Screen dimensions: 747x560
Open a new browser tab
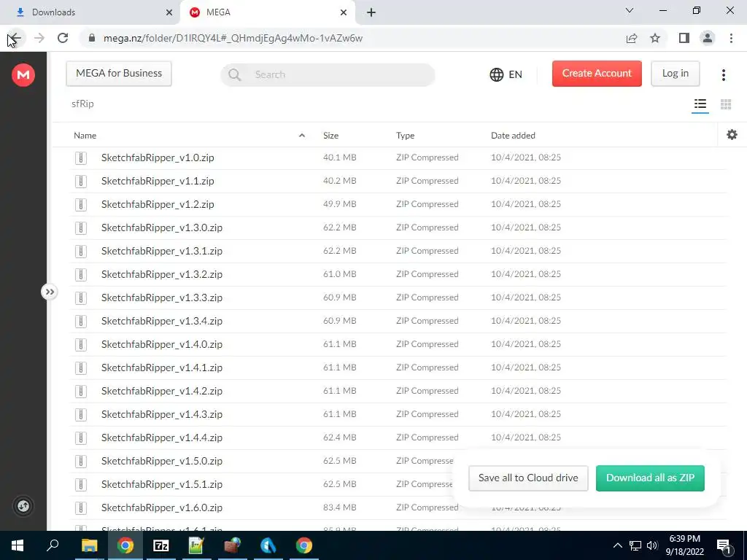tap(371, 12)
